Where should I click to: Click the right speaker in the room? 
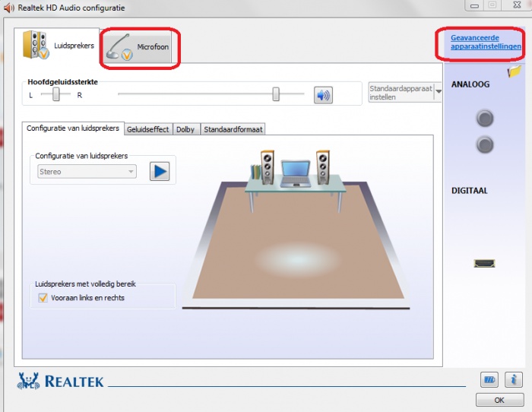tap(323, 167)
